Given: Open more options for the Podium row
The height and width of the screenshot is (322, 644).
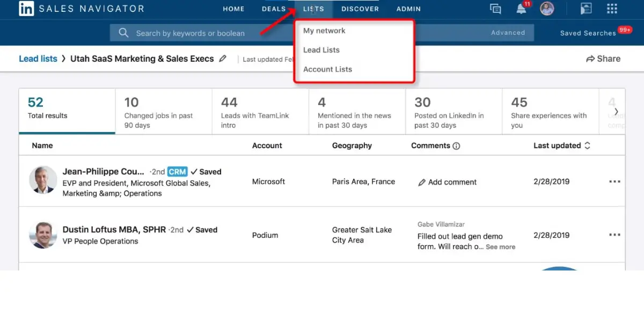Looking at the screenshot, I should pos(614,235).
